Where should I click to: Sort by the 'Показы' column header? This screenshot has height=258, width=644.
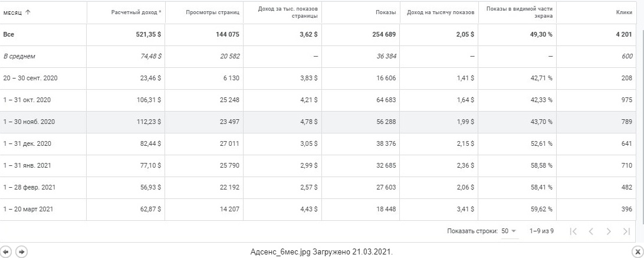385,12
